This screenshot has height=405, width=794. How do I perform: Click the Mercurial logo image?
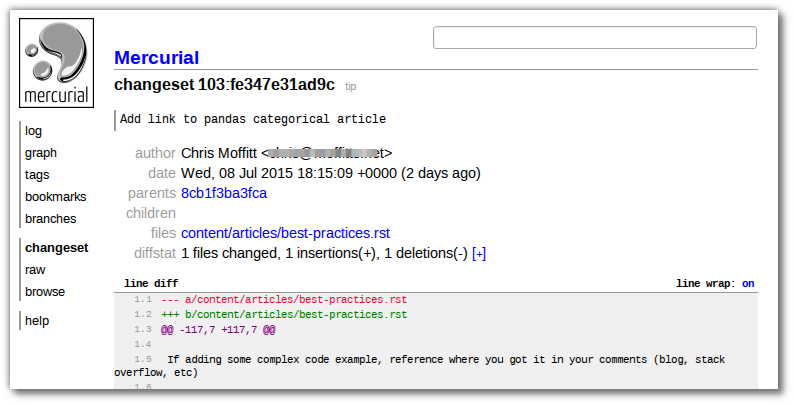click(x=56, y=63)
